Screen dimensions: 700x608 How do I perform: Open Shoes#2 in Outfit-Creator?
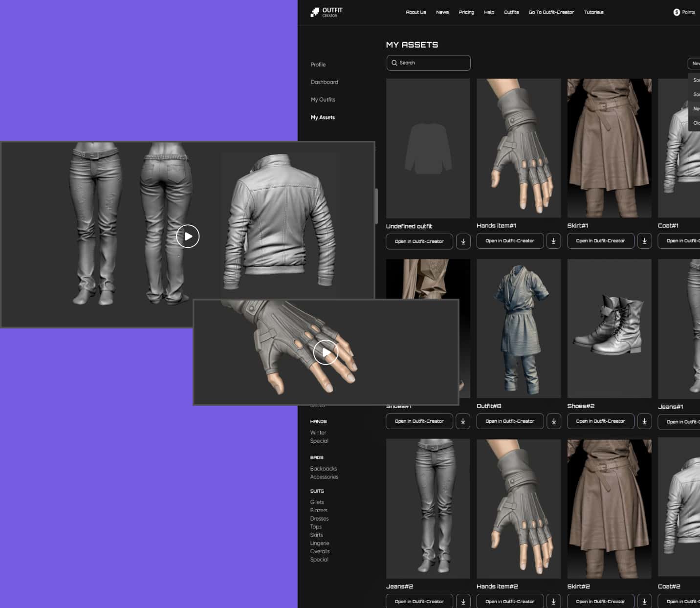[x=600, y=421]
